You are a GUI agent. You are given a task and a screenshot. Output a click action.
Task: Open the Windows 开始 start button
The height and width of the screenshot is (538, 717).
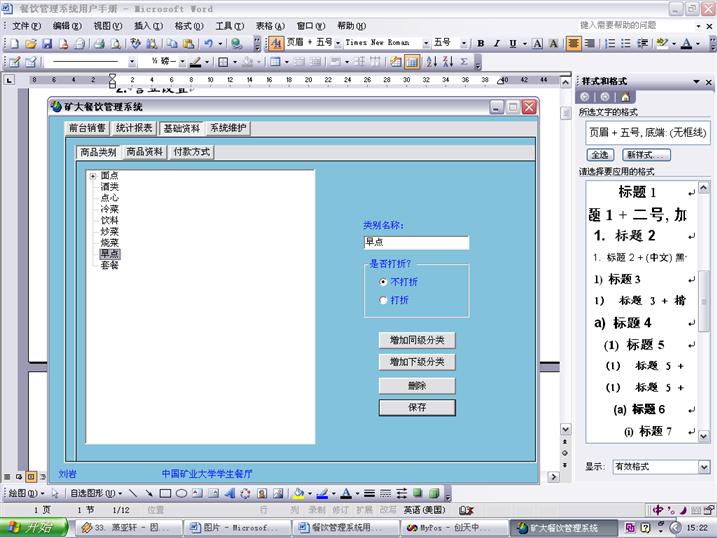pos(34,527)
